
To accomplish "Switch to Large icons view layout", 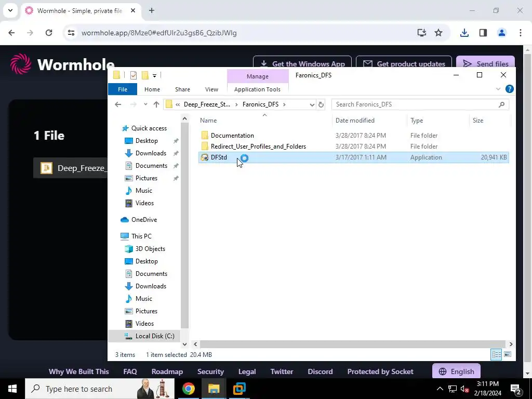I will pyautogui.click(x=508, y=354).
